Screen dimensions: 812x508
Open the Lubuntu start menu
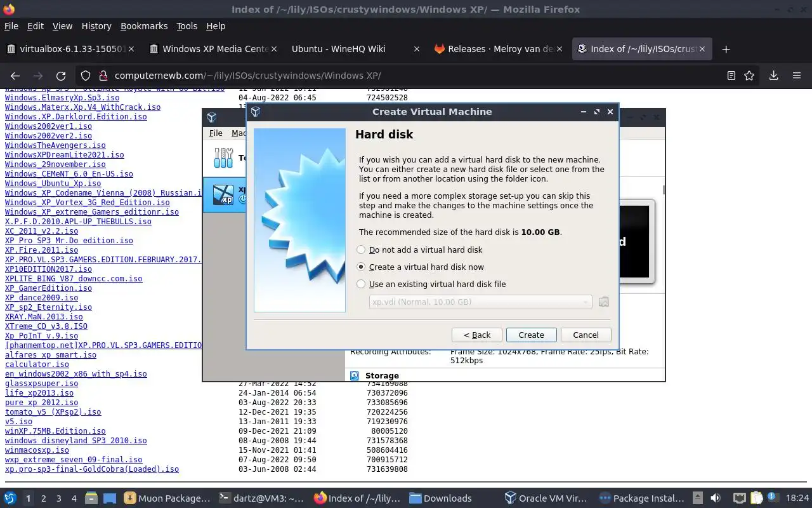(10, 498)
